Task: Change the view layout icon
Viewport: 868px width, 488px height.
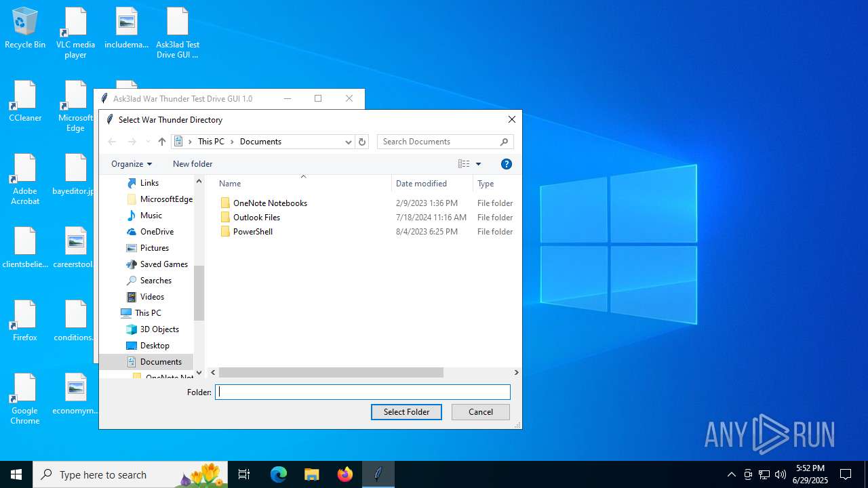Action: pyautogui.click(x=464, y=164)
